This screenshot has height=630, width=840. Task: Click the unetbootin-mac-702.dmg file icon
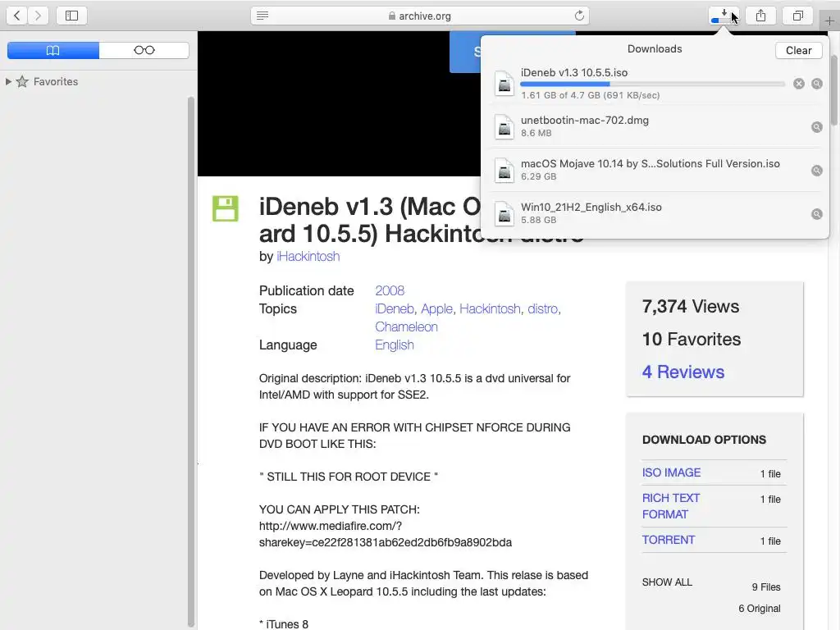point(504,127)
